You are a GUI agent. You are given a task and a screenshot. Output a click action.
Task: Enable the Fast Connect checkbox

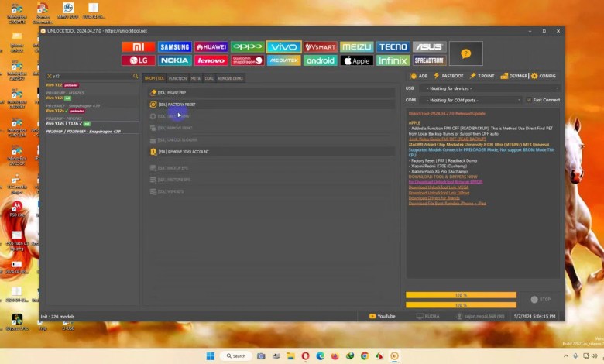(x=528, y=100)
